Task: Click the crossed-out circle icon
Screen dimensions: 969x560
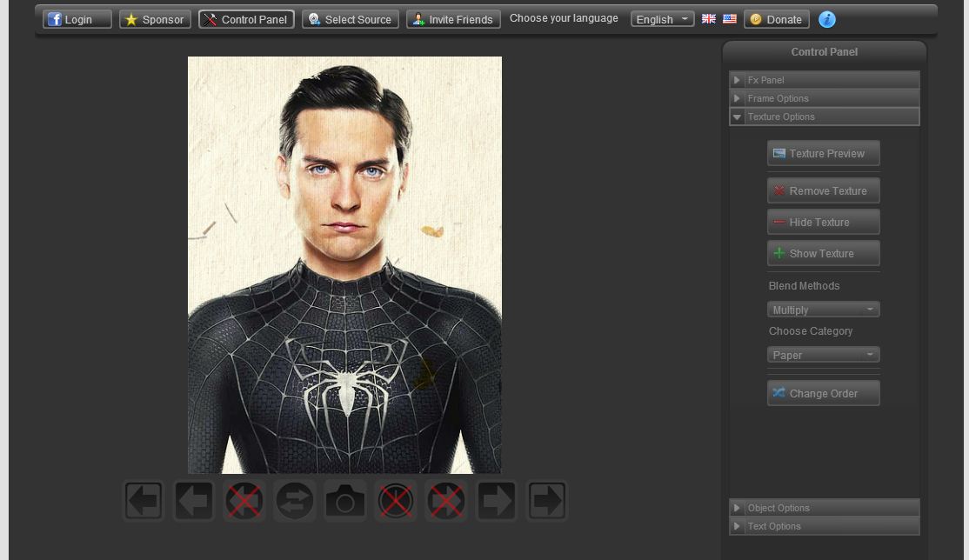Action: (x=396, y=501)
